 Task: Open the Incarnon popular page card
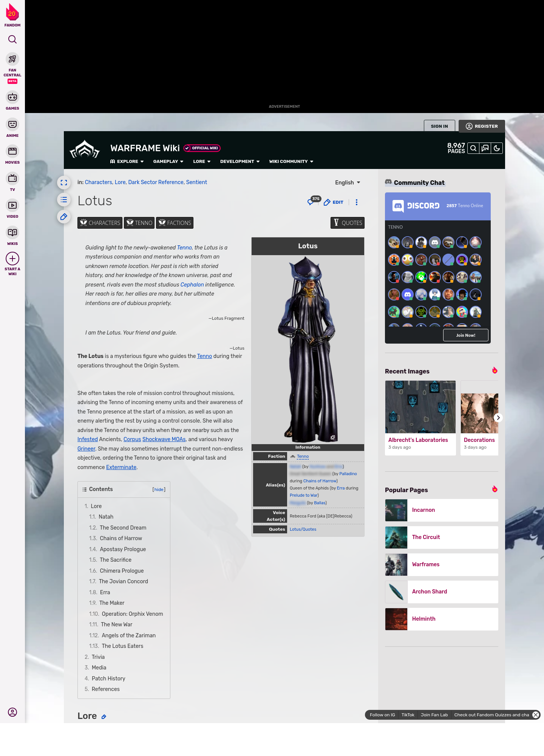point(442,510)
